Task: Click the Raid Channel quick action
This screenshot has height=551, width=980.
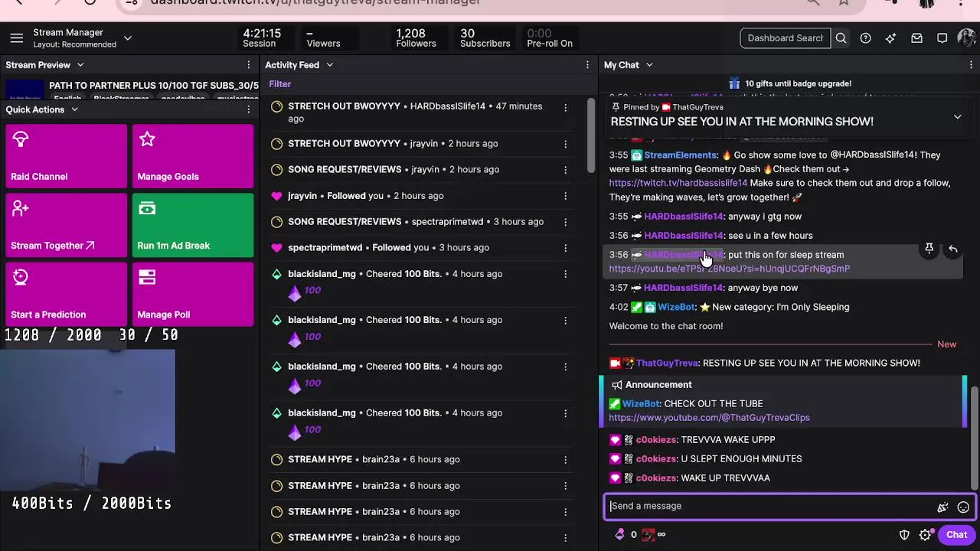Action: 66,156
